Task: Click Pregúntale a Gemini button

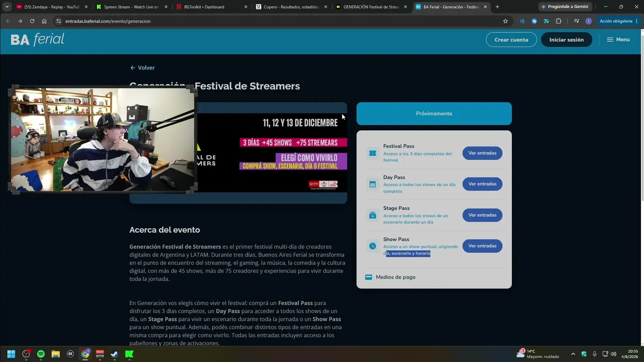Action: (565, 7)
